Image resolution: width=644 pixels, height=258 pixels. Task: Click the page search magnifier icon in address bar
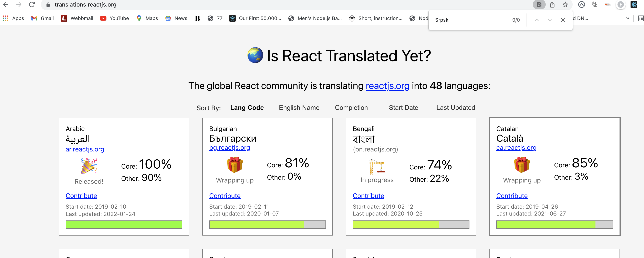(x=539, y=5)
